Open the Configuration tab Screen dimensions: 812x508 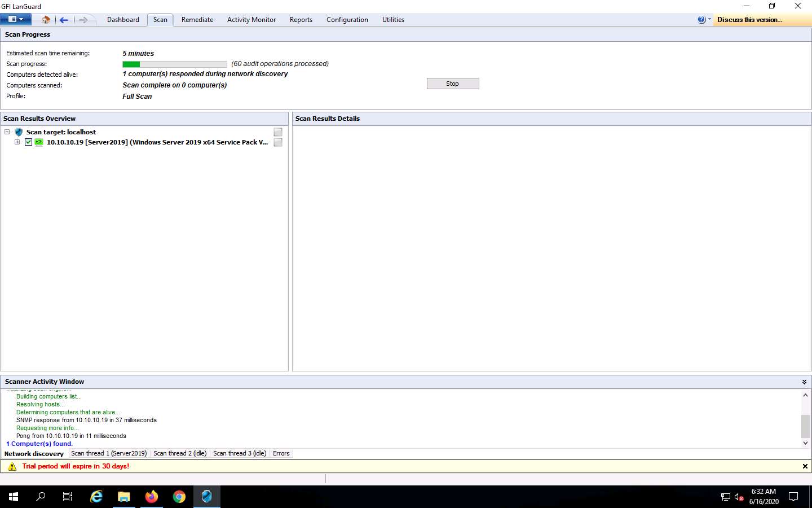347,20
